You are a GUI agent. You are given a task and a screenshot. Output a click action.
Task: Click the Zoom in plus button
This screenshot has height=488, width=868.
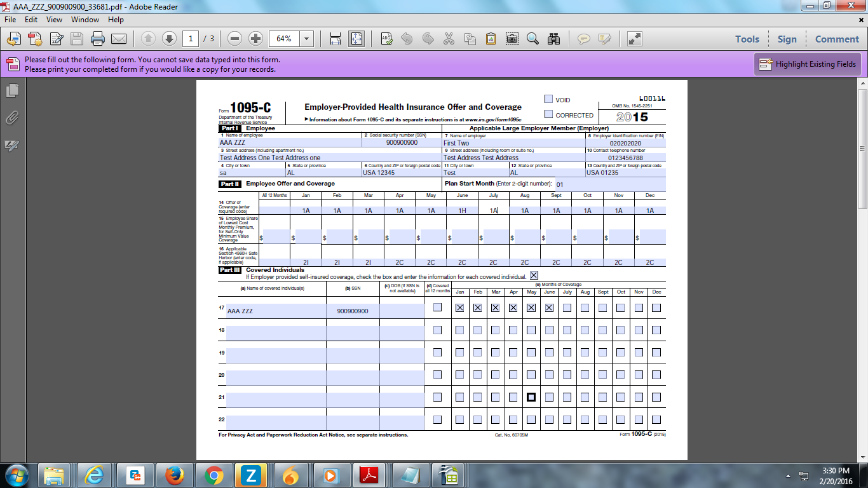[x=255, y=39]
